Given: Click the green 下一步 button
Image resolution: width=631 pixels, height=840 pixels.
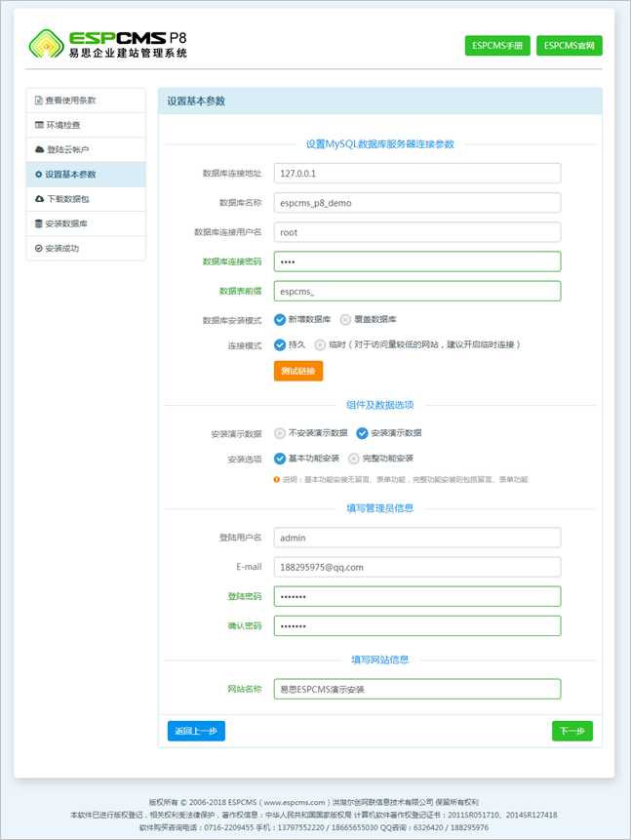Looking at the screenshot, I should click(572, 731).
